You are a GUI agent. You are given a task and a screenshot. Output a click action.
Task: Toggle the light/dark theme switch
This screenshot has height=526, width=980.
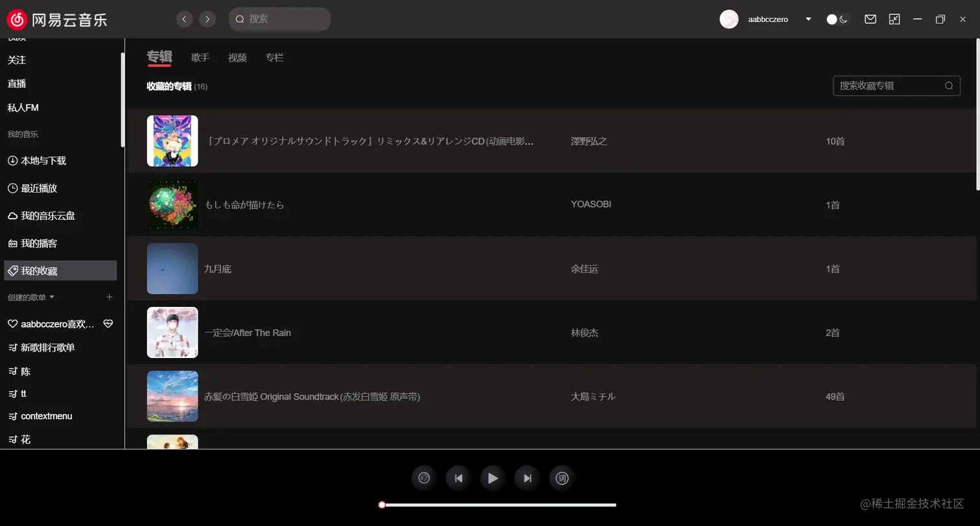[x=837, y=19]
